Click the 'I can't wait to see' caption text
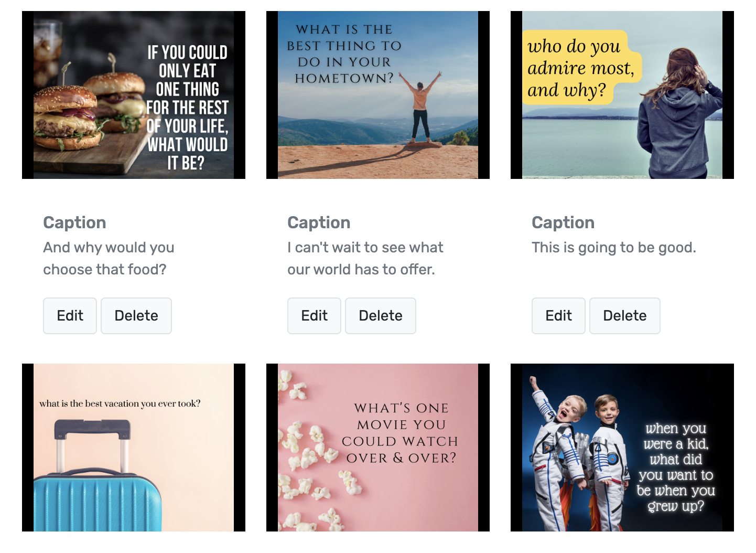This screenshot has height=553, width=756. [365, 258]
